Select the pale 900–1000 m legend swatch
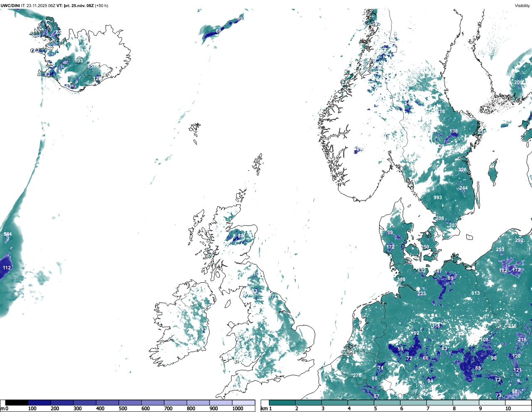Viewport: 532px width, 412px height. click(x=221, y=402)
